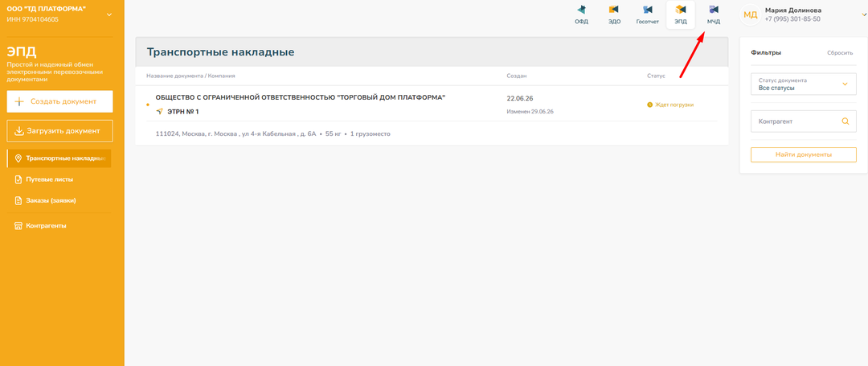Screen dimensions: 868x366
Task: Click the Фильтры panel title
Action: pyautogui.click(x=766, y=52)
